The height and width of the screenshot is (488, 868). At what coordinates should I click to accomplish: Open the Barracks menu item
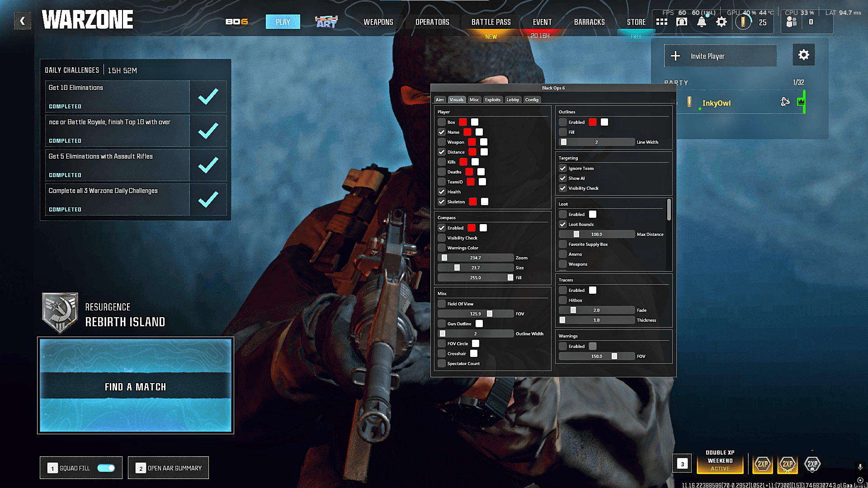point(590,22)
